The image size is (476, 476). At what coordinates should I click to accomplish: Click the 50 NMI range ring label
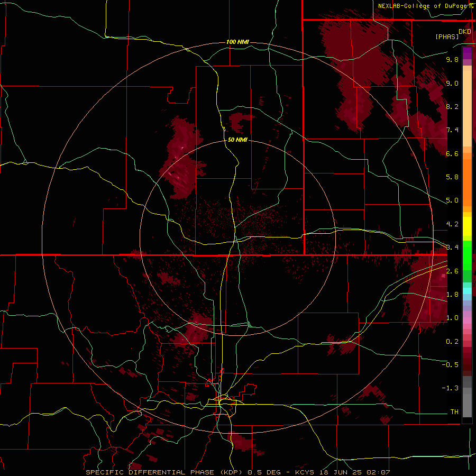click(x=237, y=140)
